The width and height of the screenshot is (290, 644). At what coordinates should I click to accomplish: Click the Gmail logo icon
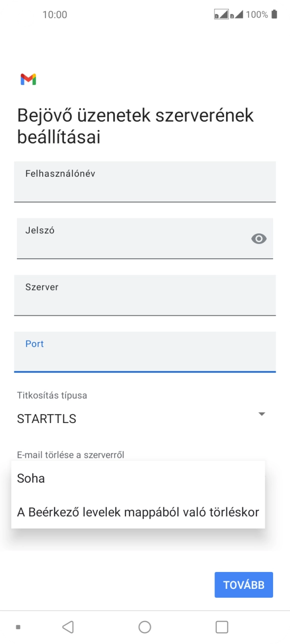[29, 78]
